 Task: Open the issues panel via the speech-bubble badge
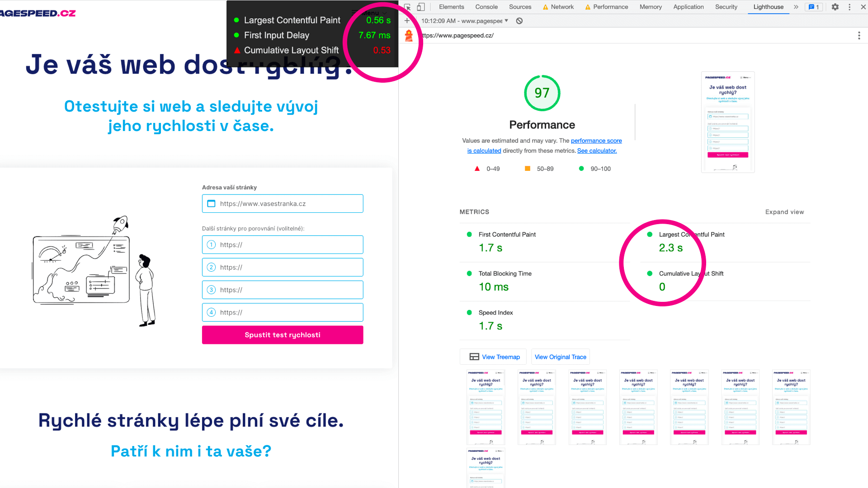[814, 7]
